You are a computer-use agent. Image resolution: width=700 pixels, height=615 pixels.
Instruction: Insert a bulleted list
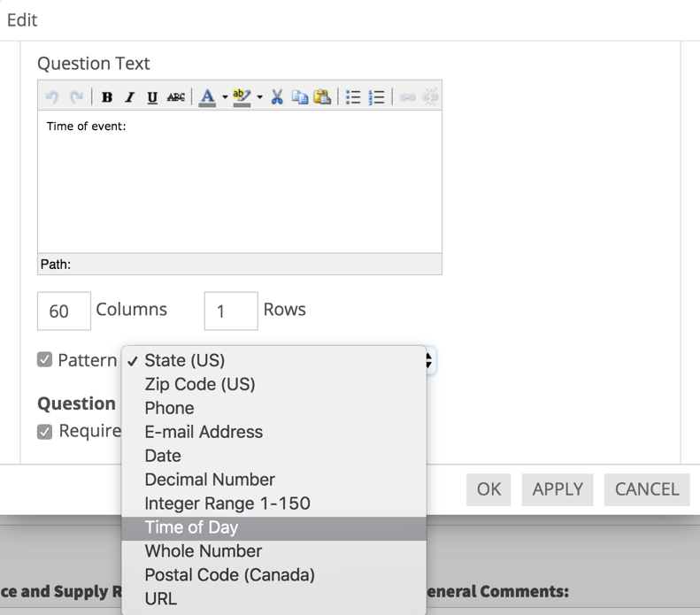(x=353, y=97)
